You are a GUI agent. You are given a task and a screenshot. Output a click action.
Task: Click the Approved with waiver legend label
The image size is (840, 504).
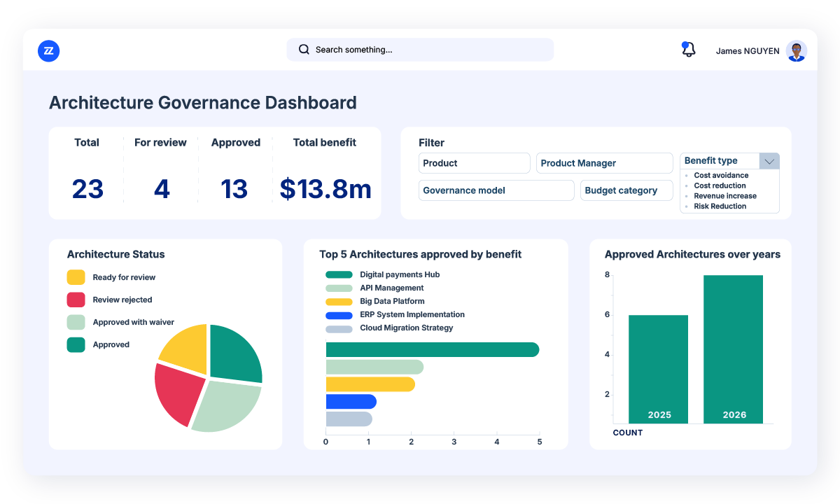[x=134, y=323]
